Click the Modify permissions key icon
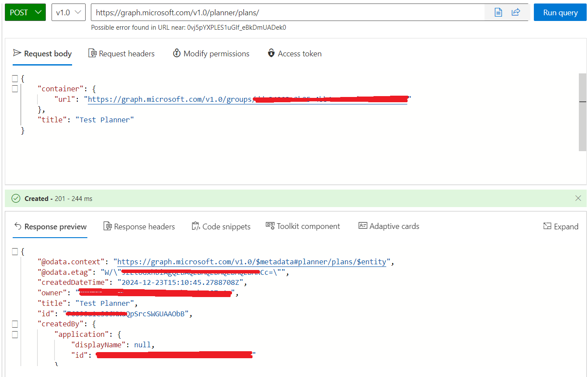 [x=176, y=53]
